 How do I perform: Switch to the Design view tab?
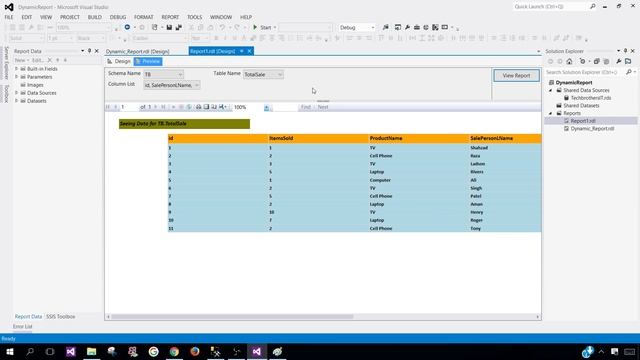point(118,61)
